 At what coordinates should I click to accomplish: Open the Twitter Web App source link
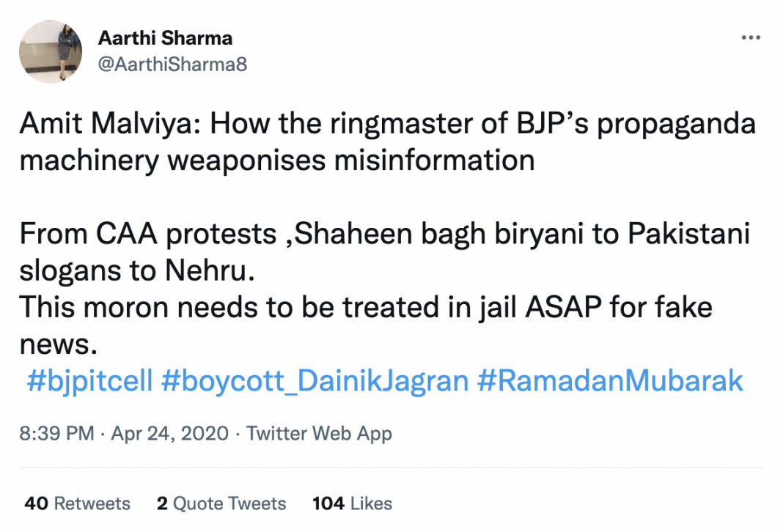coord(319,433)
